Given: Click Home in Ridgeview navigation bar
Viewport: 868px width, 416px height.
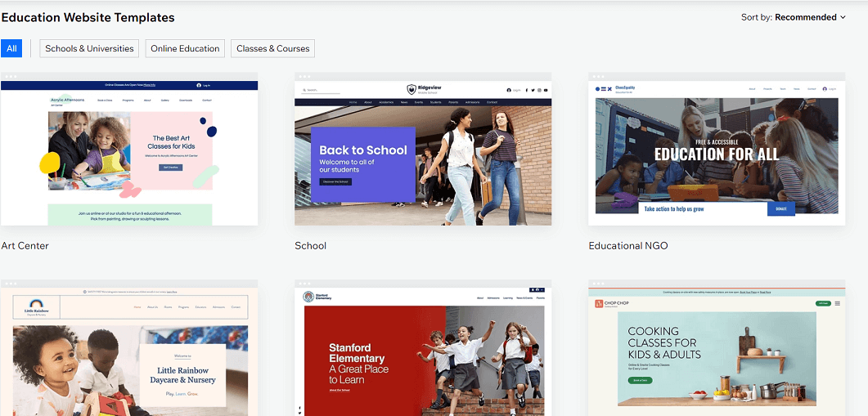Looking at the screenshot, I should pos(353,102).
